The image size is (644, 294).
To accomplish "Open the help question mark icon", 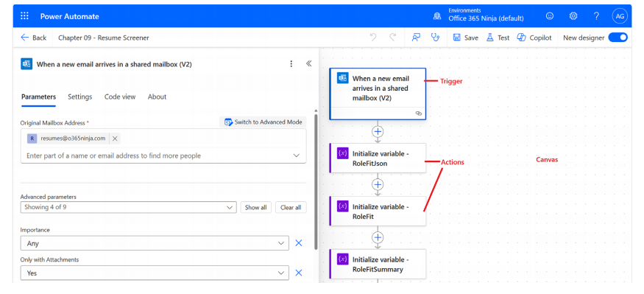I will point(596,16).
